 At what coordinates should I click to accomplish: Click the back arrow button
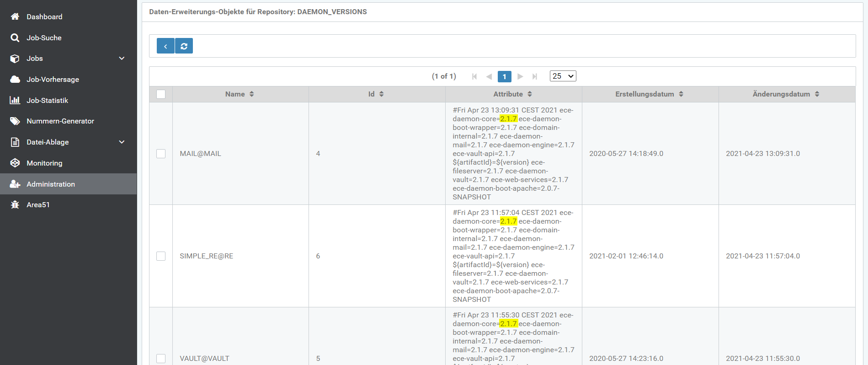coord(165,46)
